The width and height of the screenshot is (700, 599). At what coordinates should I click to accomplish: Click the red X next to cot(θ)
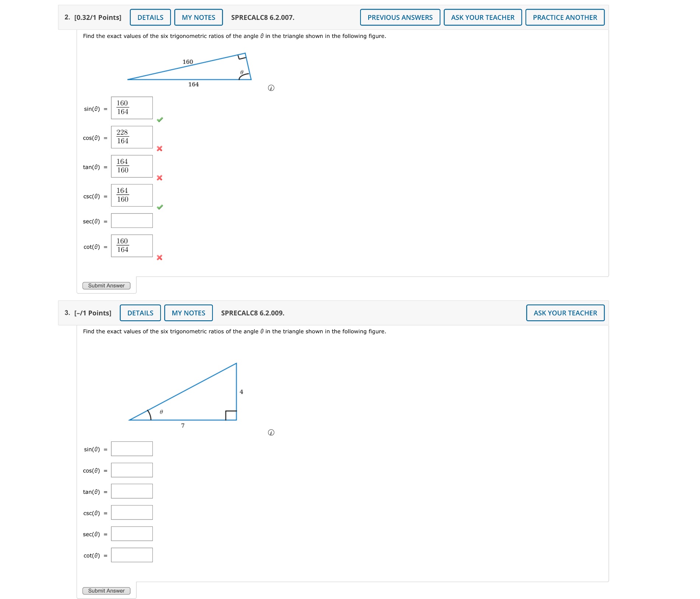[159, 258]
